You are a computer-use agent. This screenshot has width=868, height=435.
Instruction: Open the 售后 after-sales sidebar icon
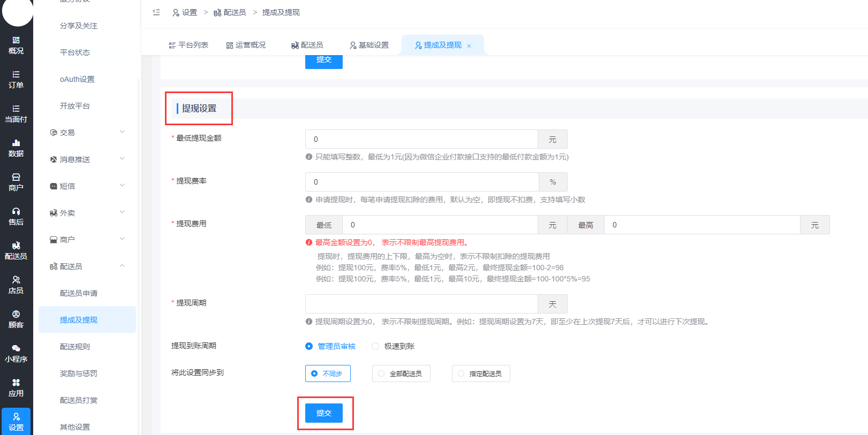click(x=16, y=217)
